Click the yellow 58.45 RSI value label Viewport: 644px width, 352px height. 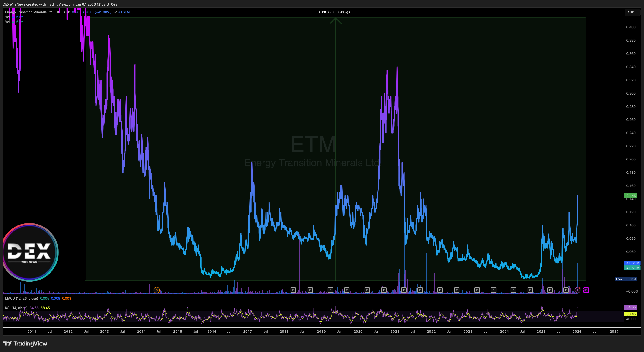click(x=631, y=314)
